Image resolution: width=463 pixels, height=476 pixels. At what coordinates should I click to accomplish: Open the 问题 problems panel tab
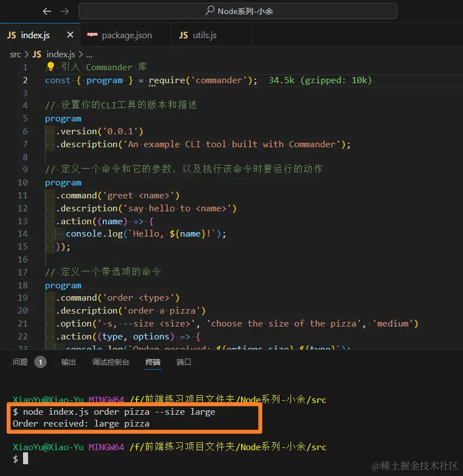(x=20, y=362)
